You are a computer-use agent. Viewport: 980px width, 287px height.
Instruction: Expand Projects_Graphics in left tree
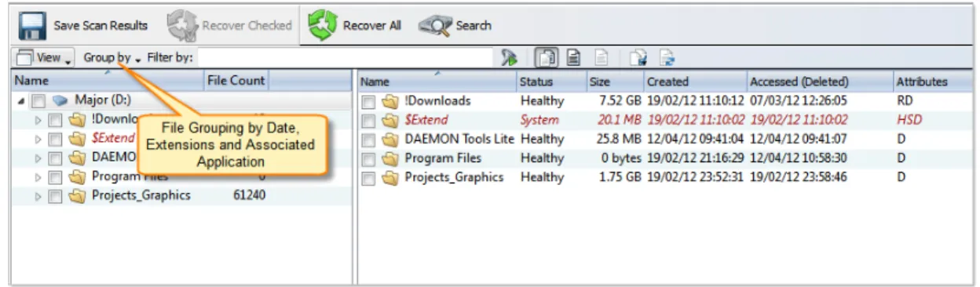38,196
